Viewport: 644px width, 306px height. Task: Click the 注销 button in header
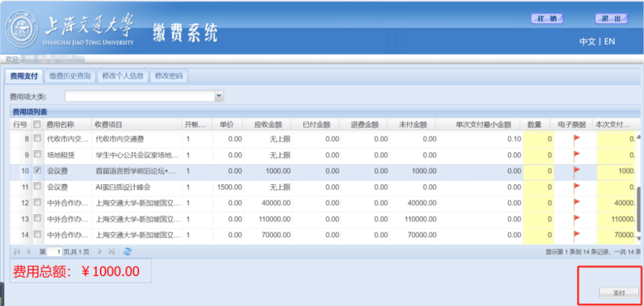click(x=547, y=19)
